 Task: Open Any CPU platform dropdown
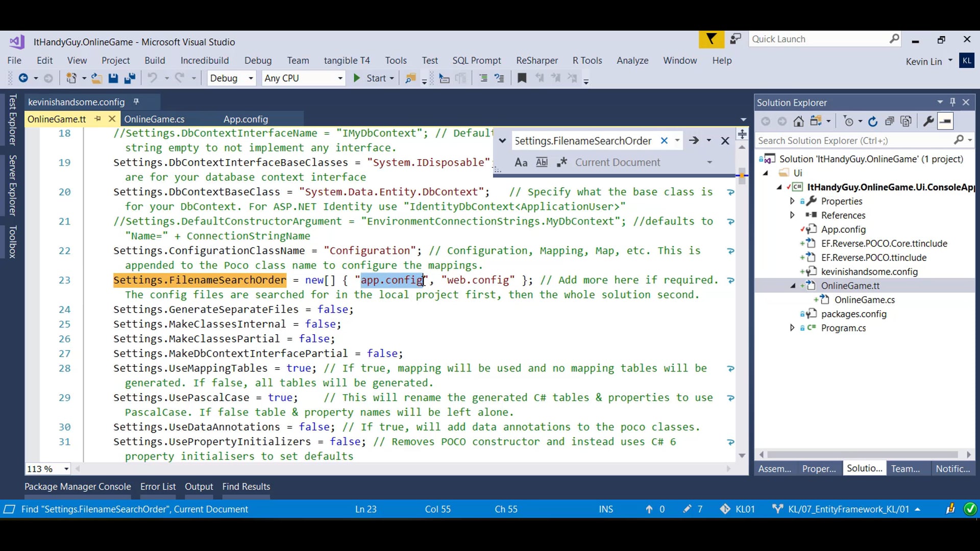tap(340, 78)
